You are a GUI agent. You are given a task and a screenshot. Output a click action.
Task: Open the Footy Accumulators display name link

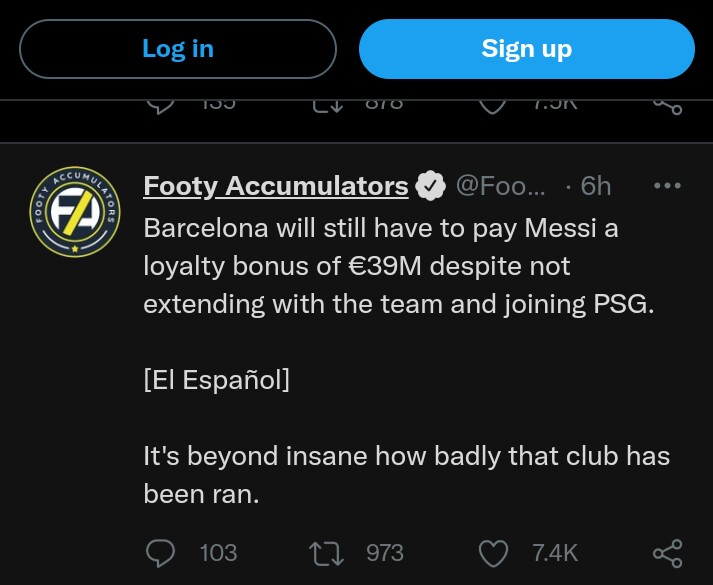point(276,186)
